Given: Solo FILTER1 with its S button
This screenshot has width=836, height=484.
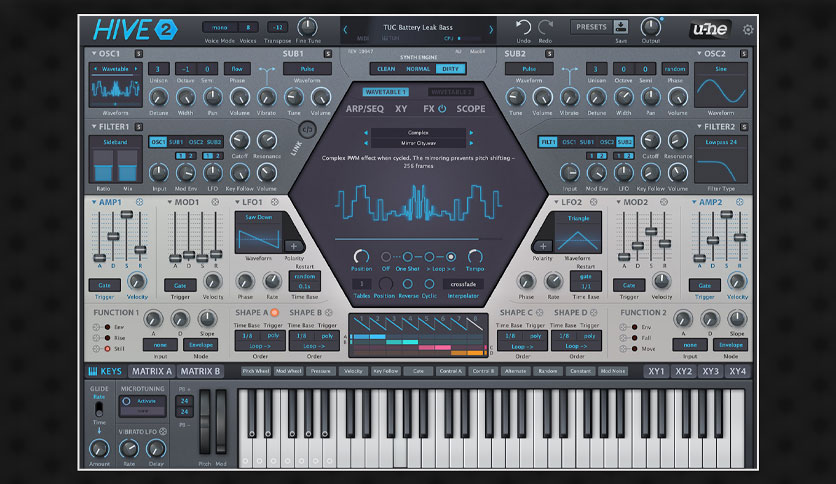Looking at the screenshot, I should pos(139,127).
